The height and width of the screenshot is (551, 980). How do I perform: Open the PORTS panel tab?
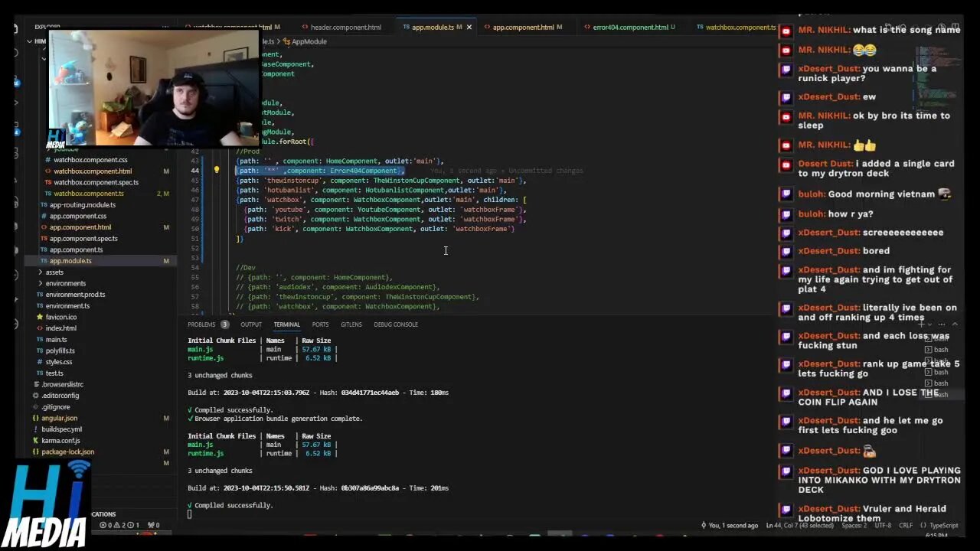(320, 324)
